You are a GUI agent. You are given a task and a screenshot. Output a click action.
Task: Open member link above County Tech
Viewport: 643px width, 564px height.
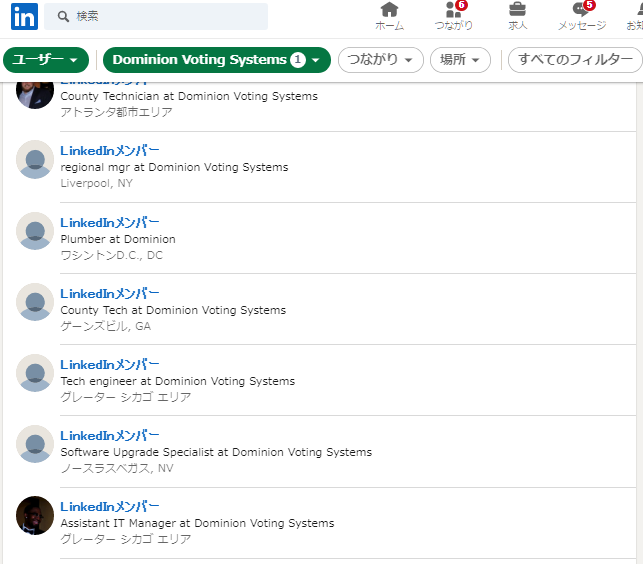click(109, 294)
